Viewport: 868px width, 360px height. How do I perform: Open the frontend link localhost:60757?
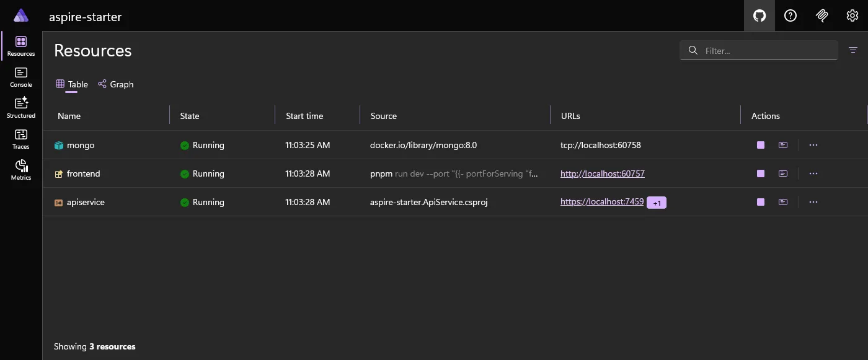(x=601, y=173)
